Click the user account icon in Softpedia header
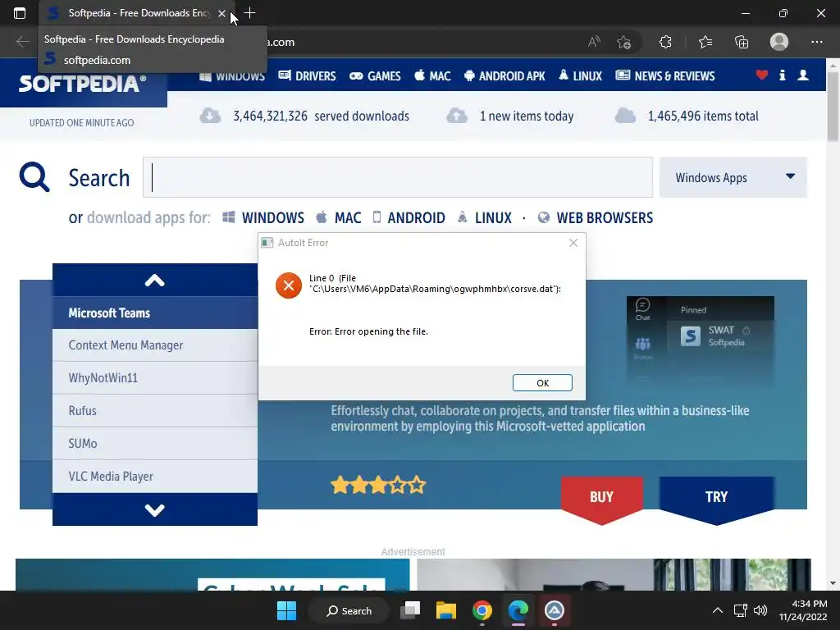Viewport: 840px width, 630px height. (803, 75)
